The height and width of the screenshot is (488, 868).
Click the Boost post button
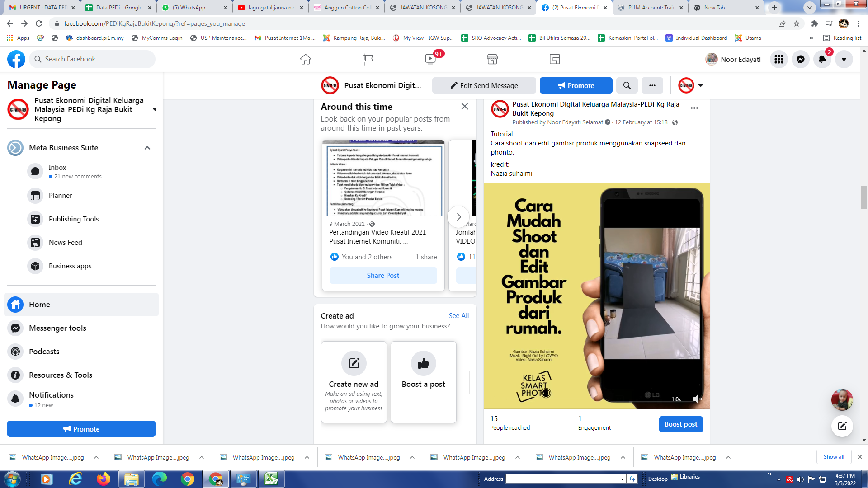coord(680,424)
